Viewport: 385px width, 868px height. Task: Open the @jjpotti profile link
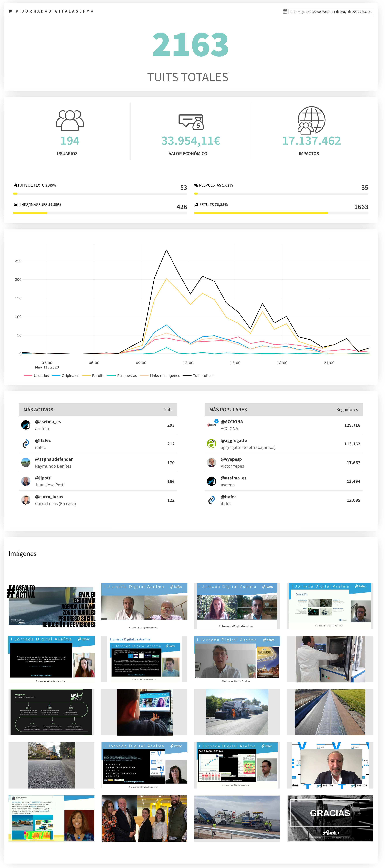point(43,478)
